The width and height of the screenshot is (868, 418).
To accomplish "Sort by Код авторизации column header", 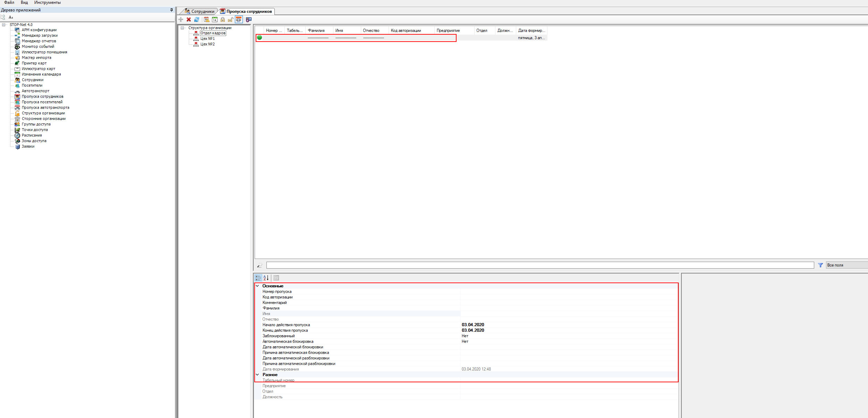I will (x=411, y=31).
